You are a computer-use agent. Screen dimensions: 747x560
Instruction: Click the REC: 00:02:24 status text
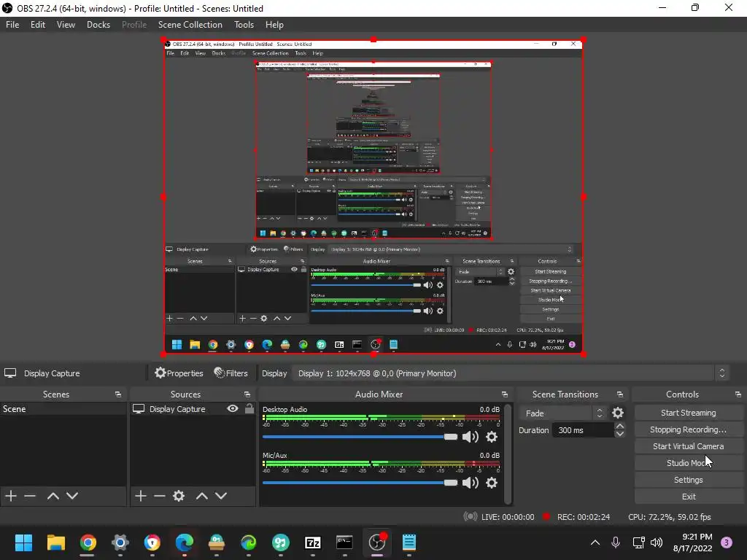pyautogui.click(x=583, y=517)
